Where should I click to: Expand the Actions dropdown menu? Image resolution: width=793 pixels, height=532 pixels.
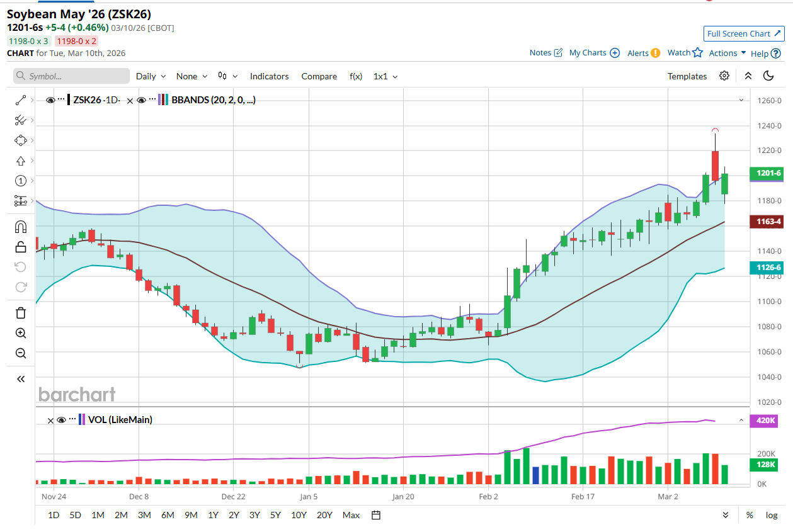[x=727, y=53]
